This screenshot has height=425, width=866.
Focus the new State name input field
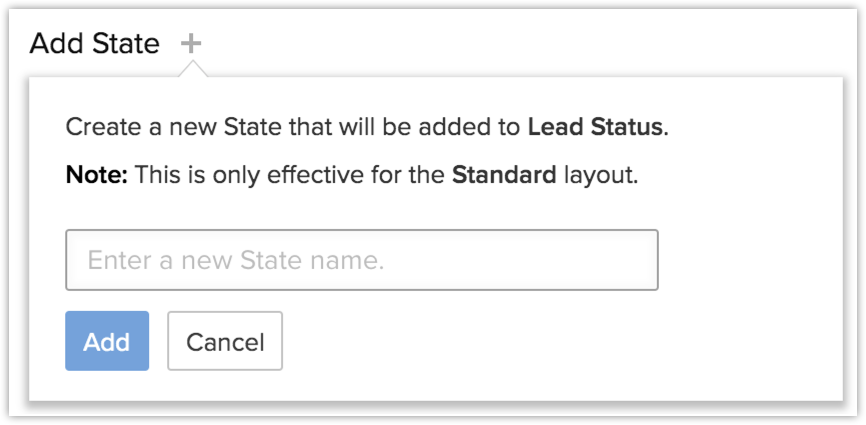point(361,260)
